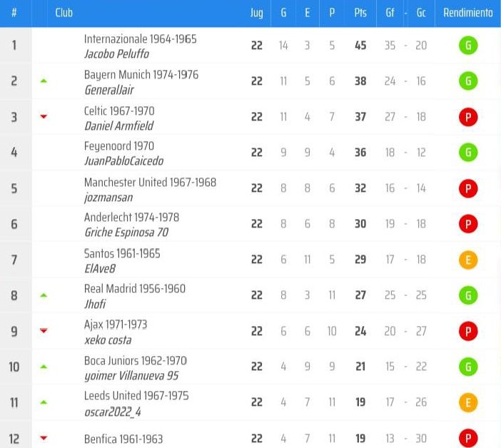This screenshot has height=448, width=501.
Task: Open Manchester United 1967-1968 team link
Action: (150, 183)
